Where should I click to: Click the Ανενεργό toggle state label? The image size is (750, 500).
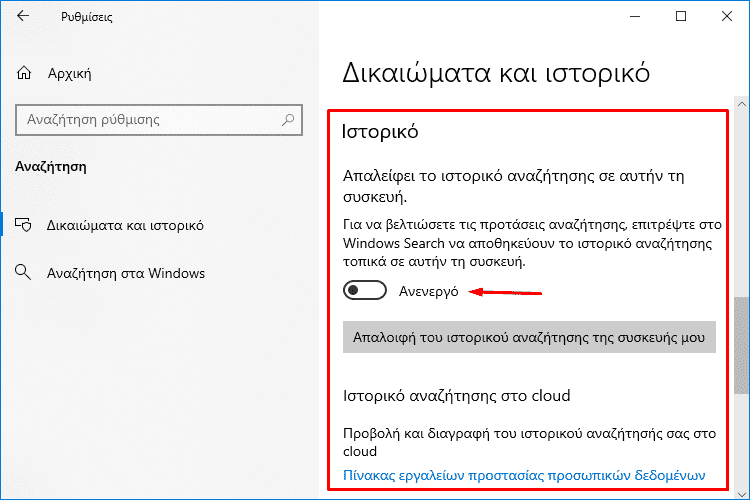coord(429,291)
